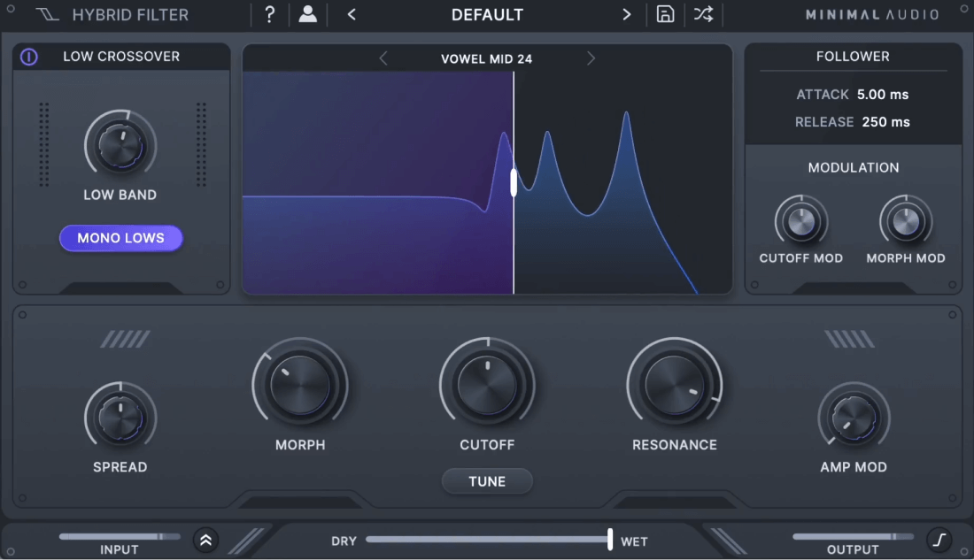Click the TUNE button
Image resolution: width=974 pixels, height=560 pixels.
[487, 481]
